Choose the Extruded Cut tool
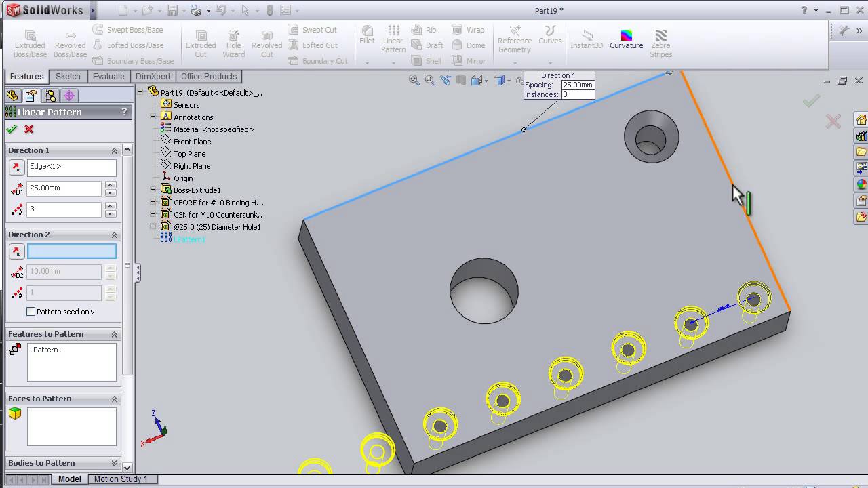This screenshot has height=488, width=868. tap(201, 44)
